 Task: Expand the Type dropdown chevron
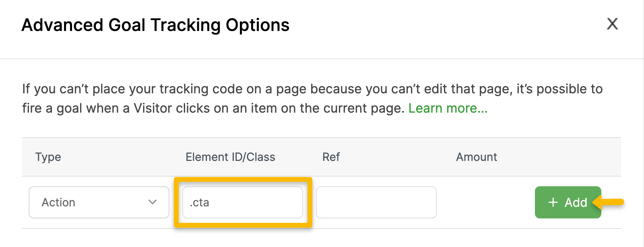point(153,202)
